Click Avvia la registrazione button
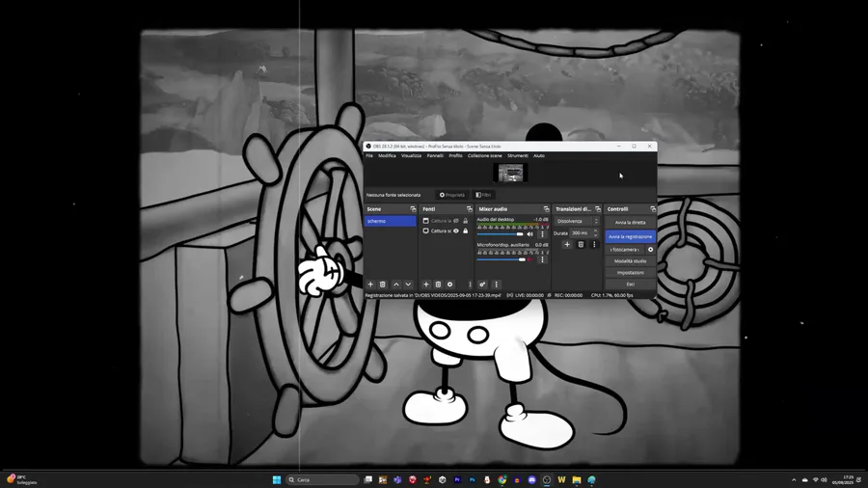Image resolution: width=868 pixels, height=488 pixels. [630, 237]
